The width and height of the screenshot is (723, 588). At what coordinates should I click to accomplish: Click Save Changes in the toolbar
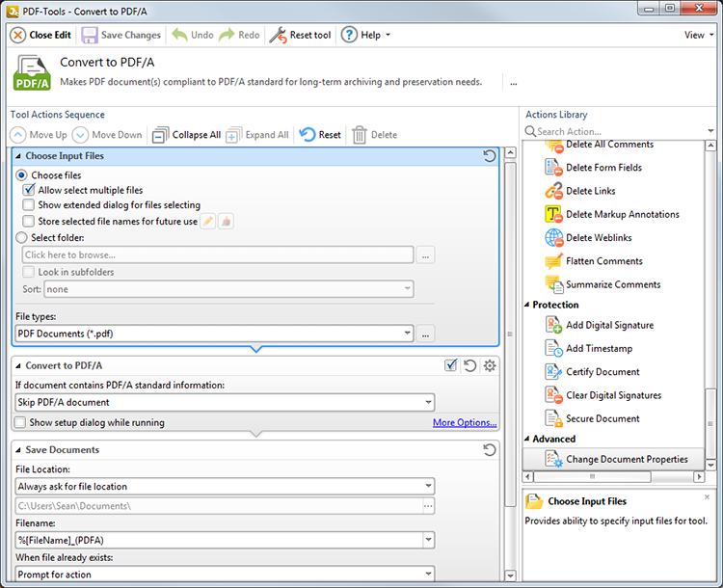coord(121,35)
